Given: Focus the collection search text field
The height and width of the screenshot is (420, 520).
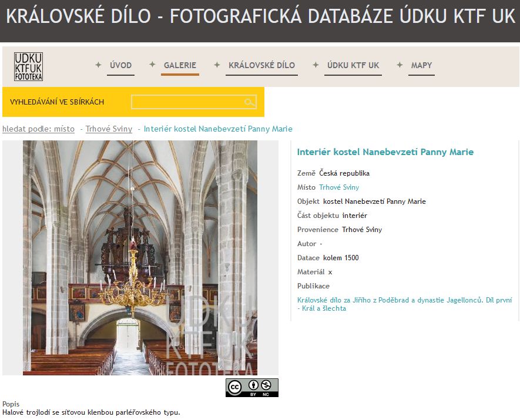Looking at the screenshot, I should (x=187, y=102).
